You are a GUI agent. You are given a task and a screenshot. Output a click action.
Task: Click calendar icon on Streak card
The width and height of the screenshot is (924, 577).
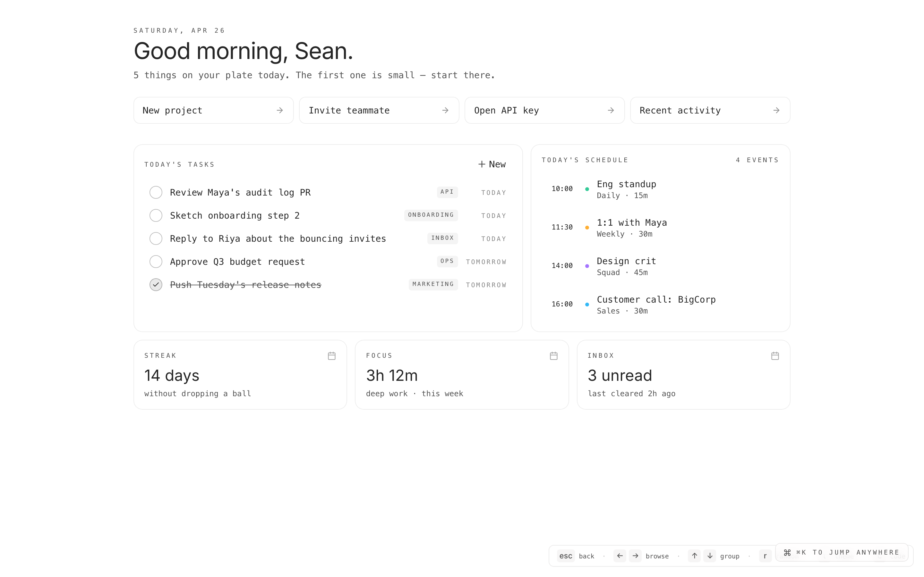331,356
